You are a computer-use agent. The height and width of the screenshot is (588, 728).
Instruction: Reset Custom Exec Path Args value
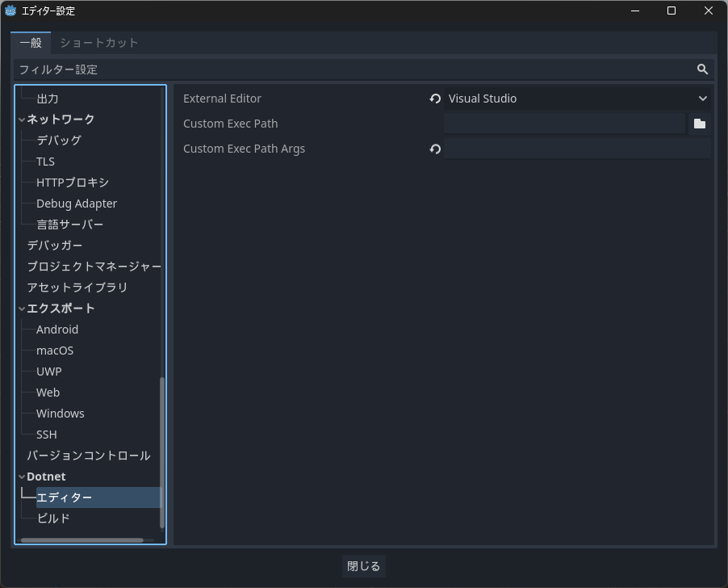(x=434, y=149)
